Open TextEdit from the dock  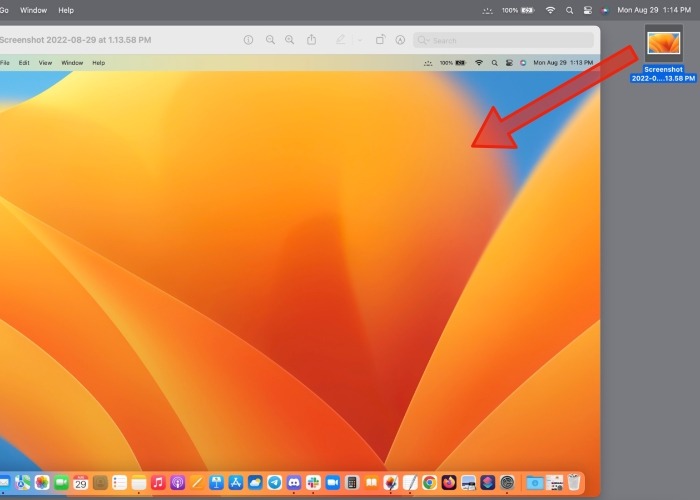point(410,483)
